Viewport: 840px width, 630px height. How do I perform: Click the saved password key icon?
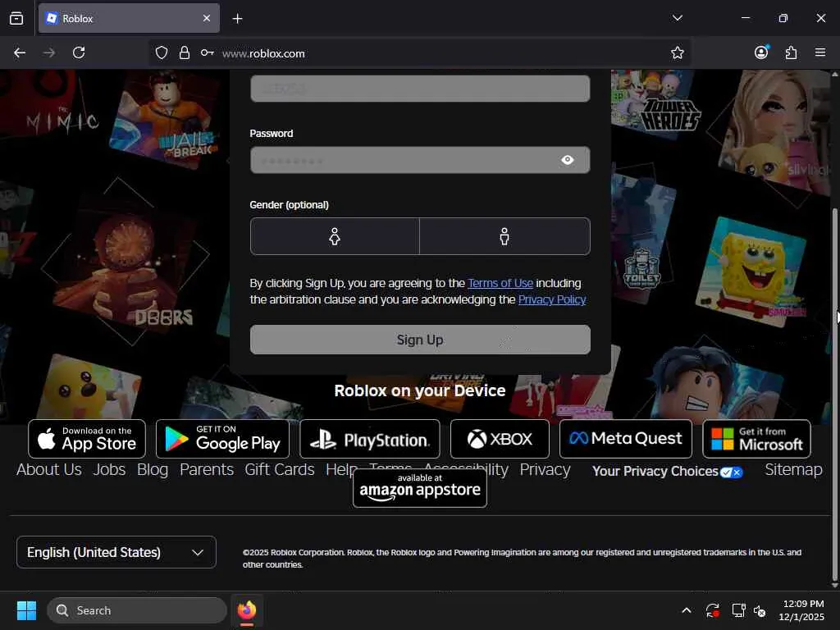208,52
